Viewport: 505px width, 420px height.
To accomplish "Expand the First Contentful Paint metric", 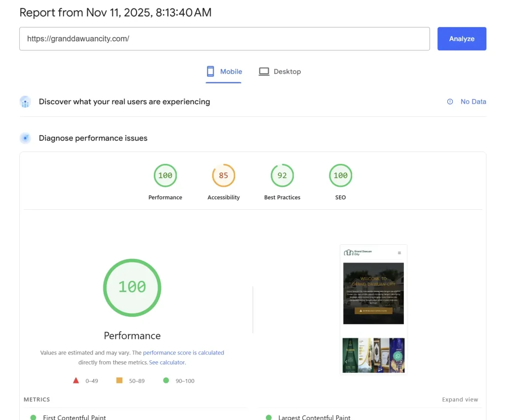I will point(74,417).
